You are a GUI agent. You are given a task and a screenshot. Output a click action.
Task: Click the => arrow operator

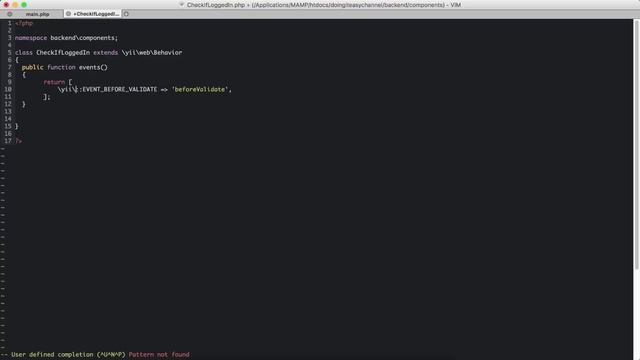coord(164,89)
